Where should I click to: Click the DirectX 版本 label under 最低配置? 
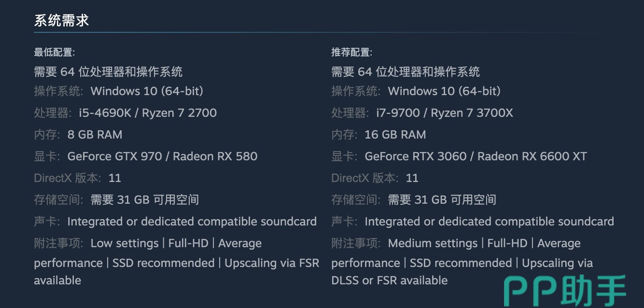(x=68, y=178)
